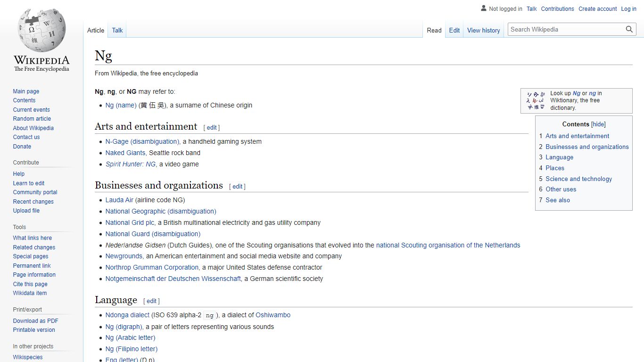The image size is (644, 362).
Task: Open Special pages link
Action: (31, 256)
